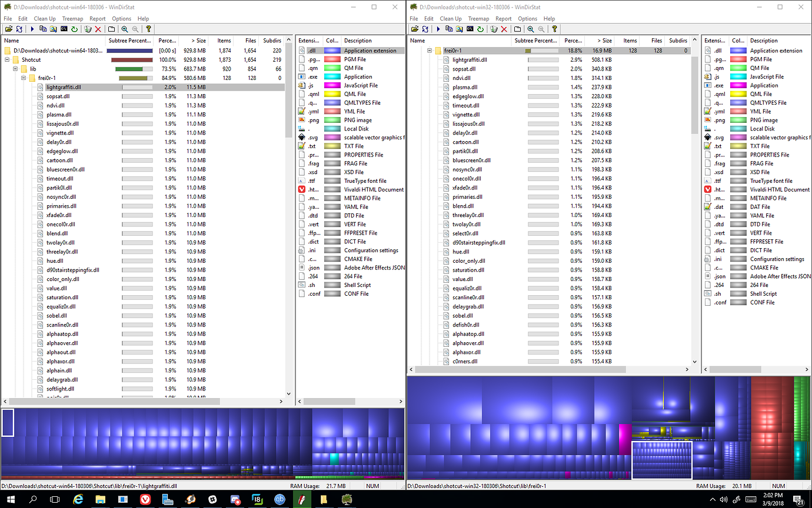Viewport: 812px width, 508px height.
Task: Click the down arrow of win64 tree scrollbar
Action: tap(288, 394)
